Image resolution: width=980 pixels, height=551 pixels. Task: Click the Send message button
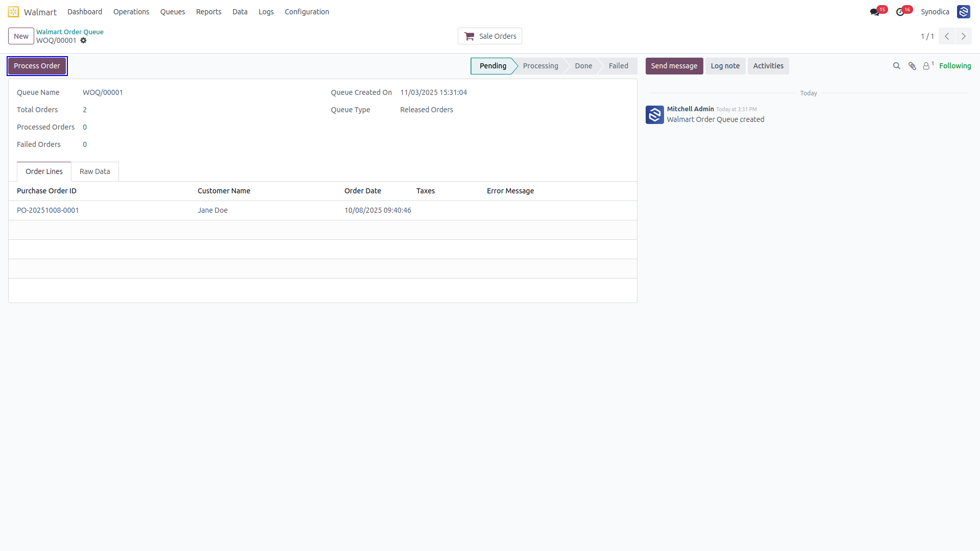674,66
